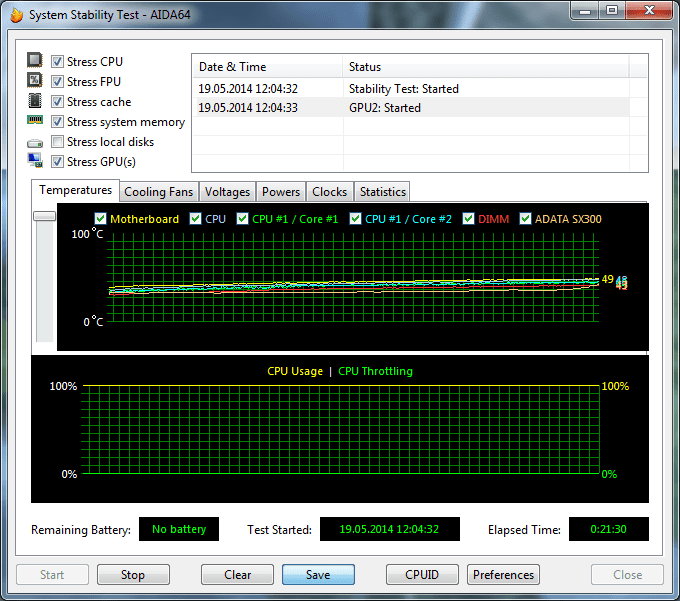
Task: Open the CPUID panel button
Action: pos(422,575)
